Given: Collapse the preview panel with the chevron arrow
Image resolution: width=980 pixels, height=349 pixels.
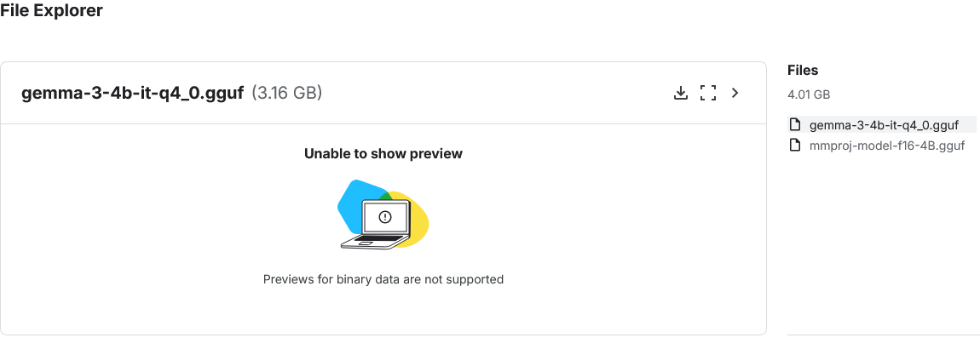Looking at the screenshot, I should coord(735,93).
